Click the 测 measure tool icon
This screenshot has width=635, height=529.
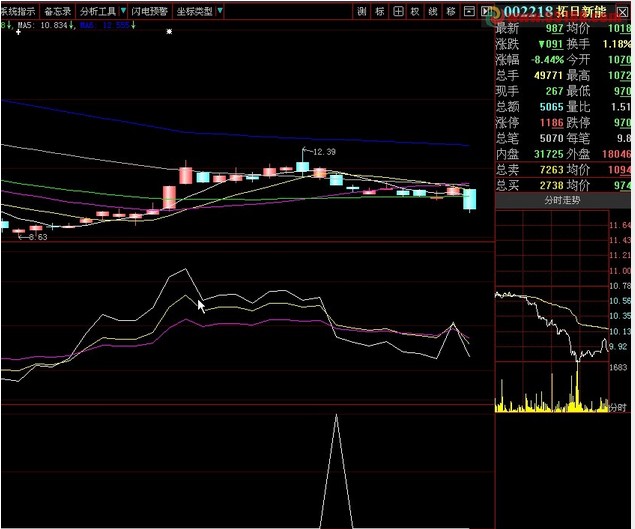click(x=361, y=11)
